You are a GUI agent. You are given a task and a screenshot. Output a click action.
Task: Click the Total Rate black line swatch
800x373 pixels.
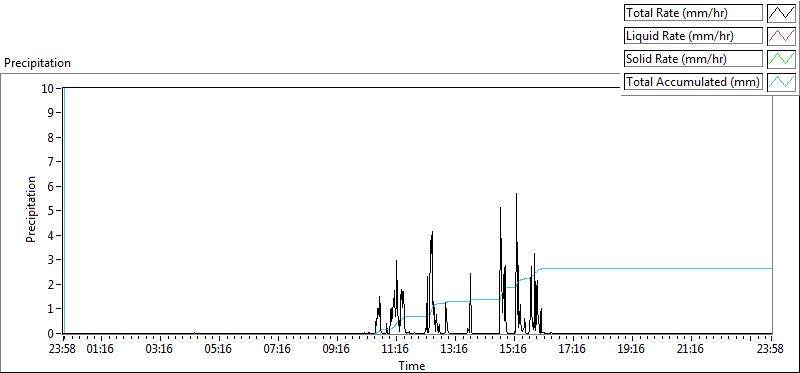(782, 12)
